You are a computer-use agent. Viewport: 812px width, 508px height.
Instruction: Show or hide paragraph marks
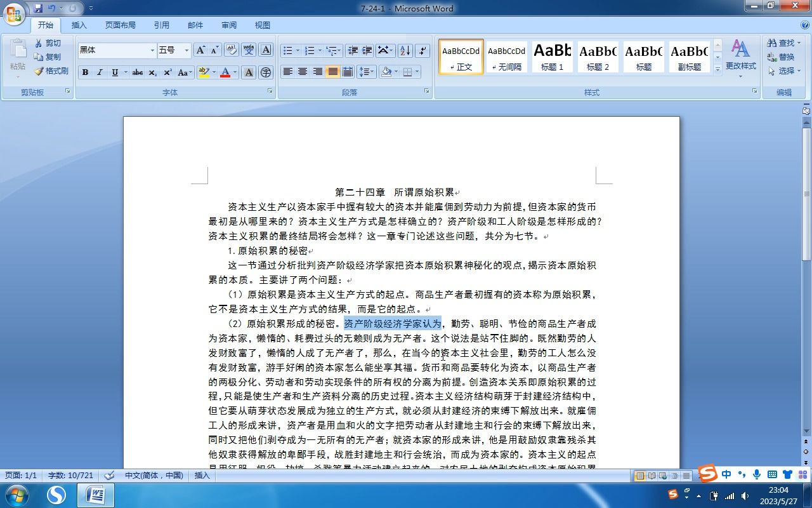pyautogui.click(x=422, y=50)
